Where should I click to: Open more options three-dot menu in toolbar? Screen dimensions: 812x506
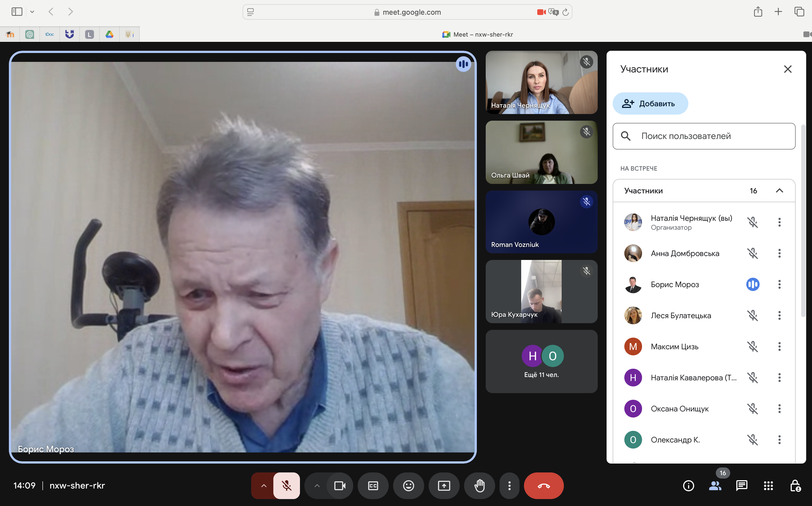pyautogui.click(x=509, y=485)
